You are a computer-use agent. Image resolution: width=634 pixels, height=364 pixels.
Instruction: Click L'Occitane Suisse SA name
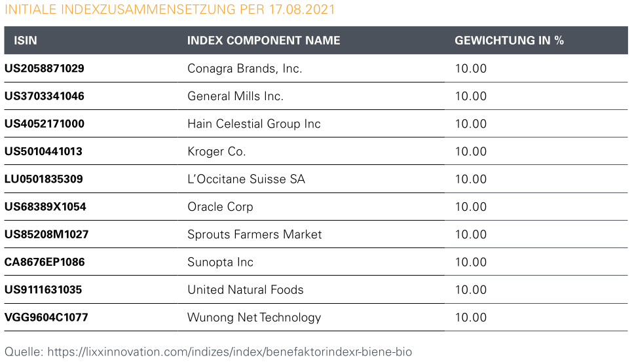click(x=246, y=179)
